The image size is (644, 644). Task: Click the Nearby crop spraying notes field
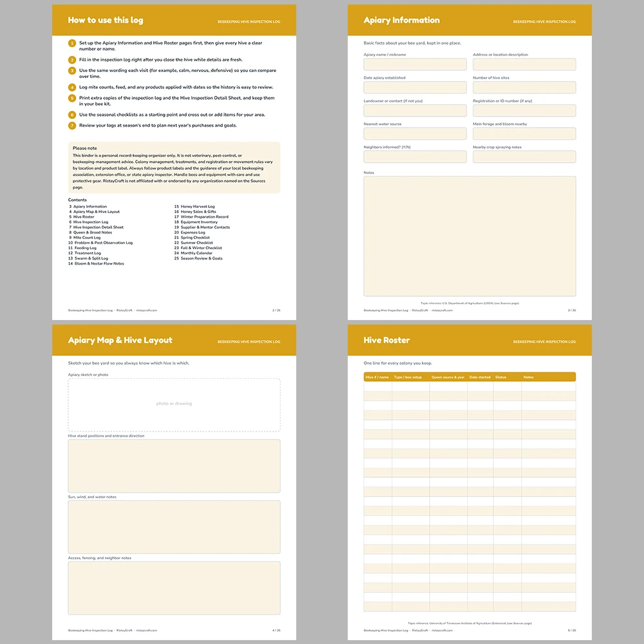click(x=524, y=156)
